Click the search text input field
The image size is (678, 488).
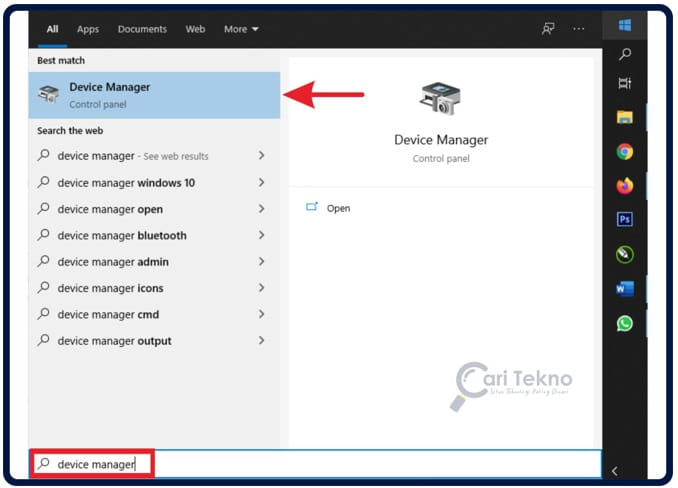315,464
